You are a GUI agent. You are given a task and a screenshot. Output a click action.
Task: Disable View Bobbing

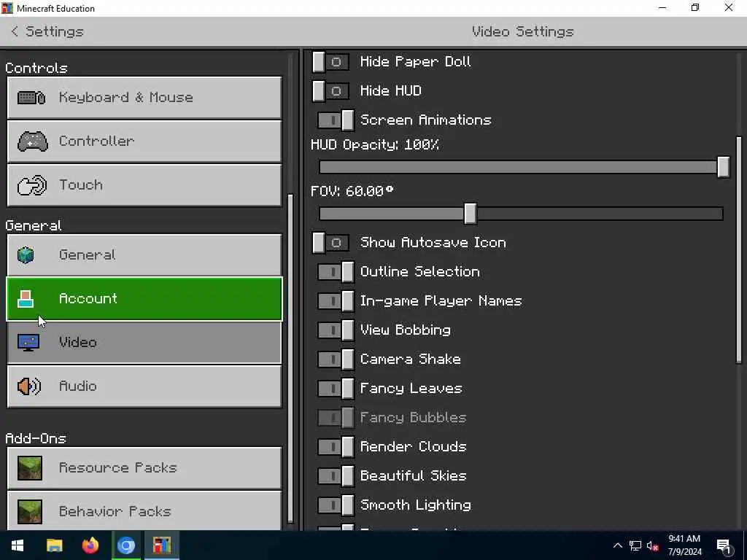(x=336, y=330)
